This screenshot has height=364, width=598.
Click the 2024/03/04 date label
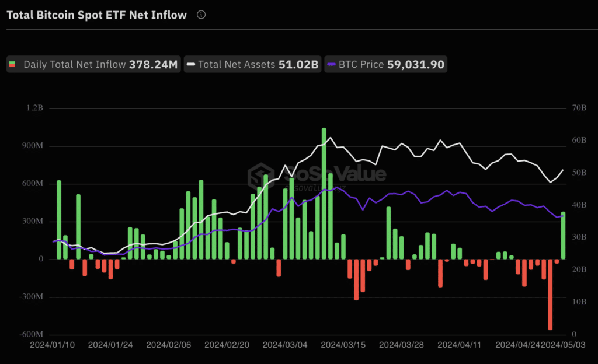tap(285, 345)
